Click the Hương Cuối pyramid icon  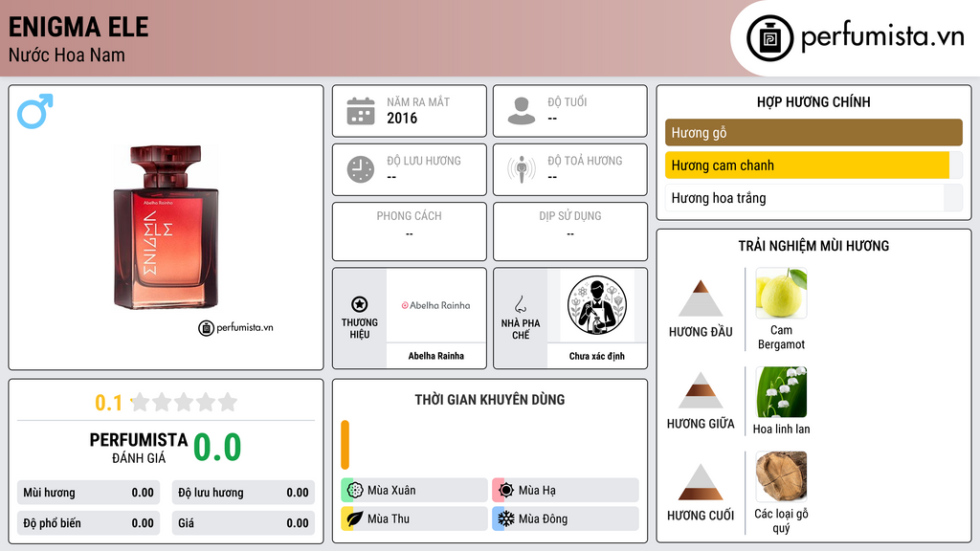701,482
